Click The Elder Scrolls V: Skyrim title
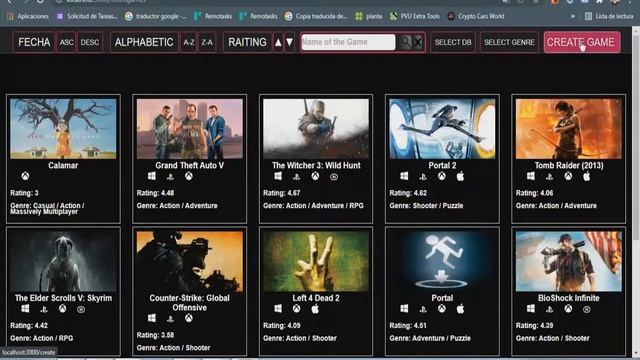The height and width of the screenshot is (360, 640). point(63,298)
